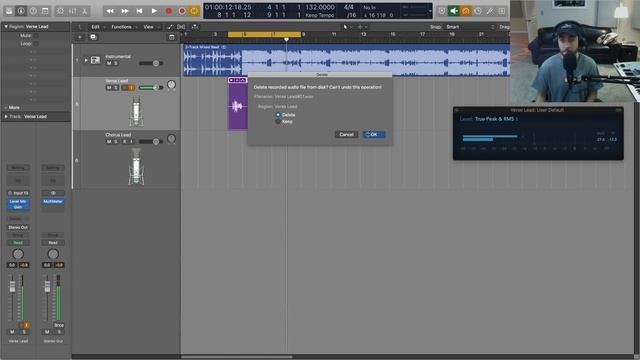Click the Instrumental track volume slider
640x360 pixels.
pyautogui.click(x=151, y=63)
